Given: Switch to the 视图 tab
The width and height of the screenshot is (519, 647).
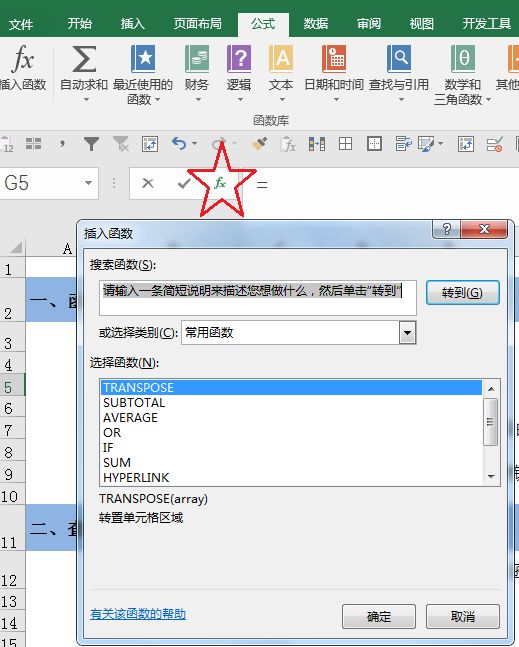Looking at the screenshot, I should point(421,24).
